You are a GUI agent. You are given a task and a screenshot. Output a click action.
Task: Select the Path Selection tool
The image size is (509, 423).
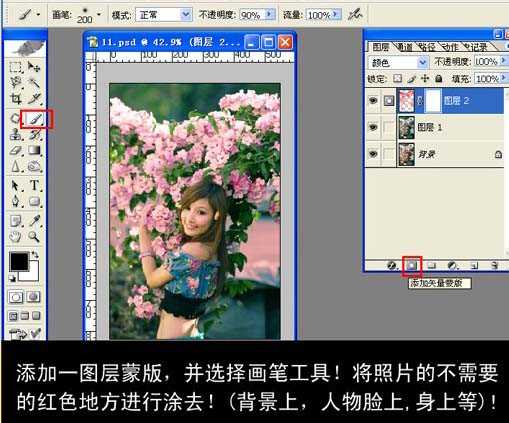click(x=15, y=185)
